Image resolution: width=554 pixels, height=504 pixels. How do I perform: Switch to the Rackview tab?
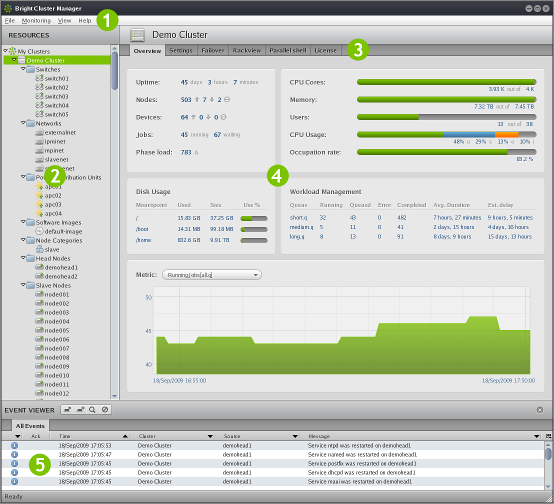[247, 51]
